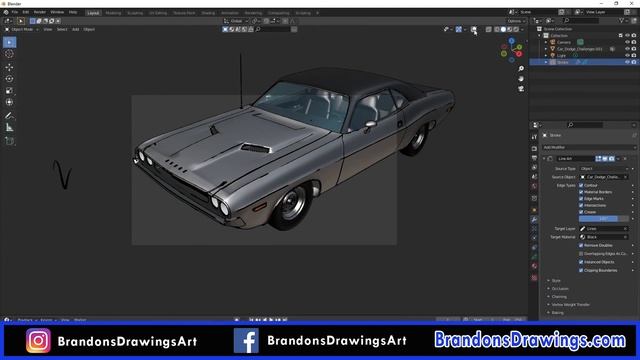Expand the Car_Dodge_Challenger object in the outliner
Screen dimensions: 640x360
pos(546,49)
